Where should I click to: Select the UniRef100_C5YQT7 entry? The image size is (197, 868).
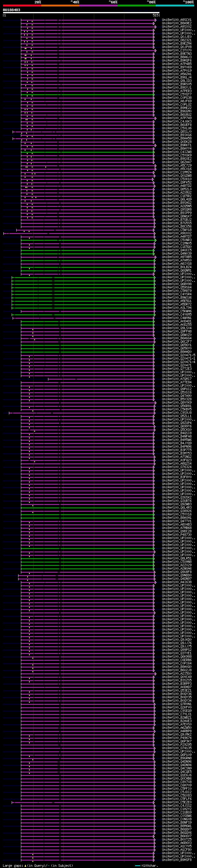click(177, 94)
